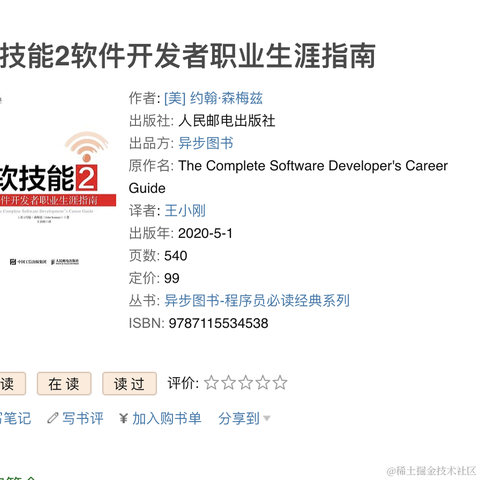Open series link 异步图书-程序员必读经典系列

(257, 301)
